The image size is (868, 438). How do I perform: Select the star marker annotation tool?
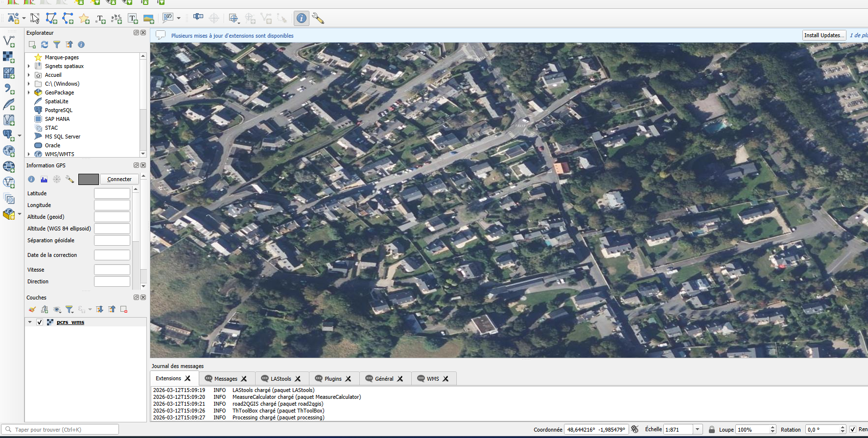(84, 19)
